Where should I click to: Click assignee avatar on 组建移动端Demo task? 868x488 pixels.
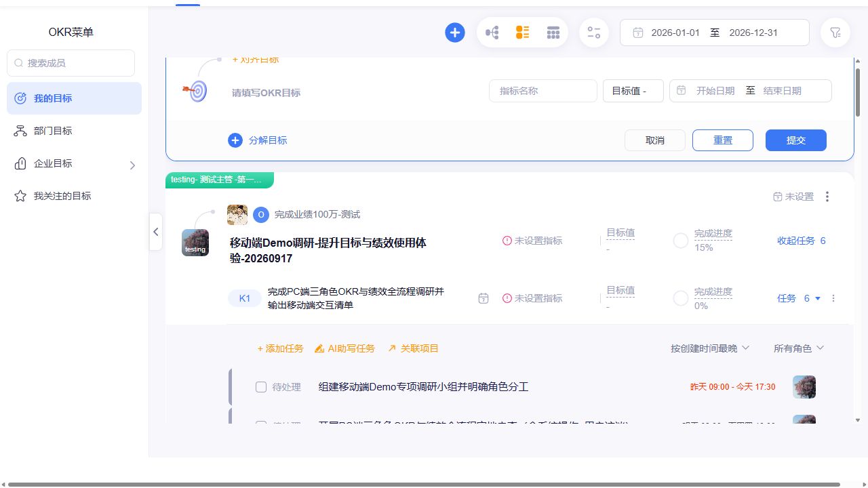tap(804, 387)
